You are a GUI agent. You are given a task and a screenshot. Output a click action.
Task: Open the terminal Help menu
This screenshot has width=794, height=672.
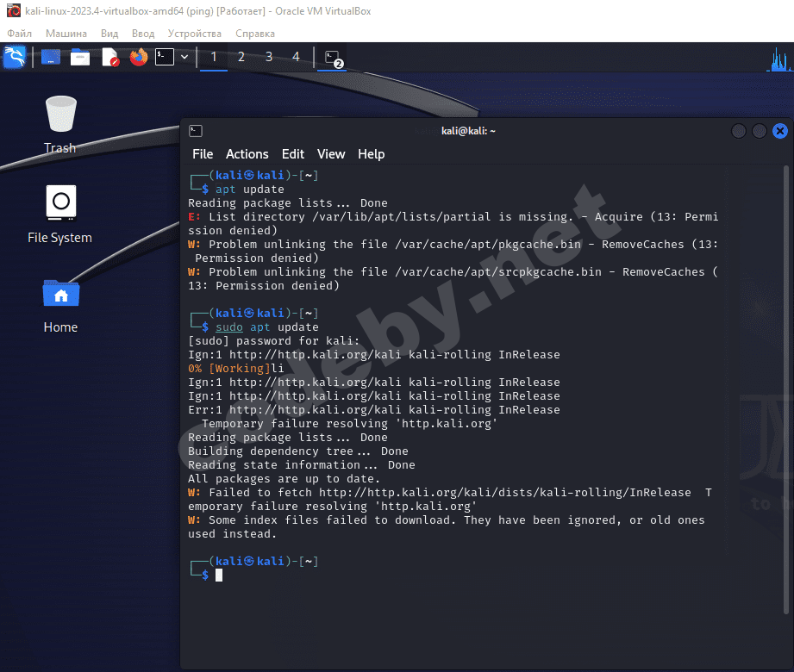click(372, 154)
